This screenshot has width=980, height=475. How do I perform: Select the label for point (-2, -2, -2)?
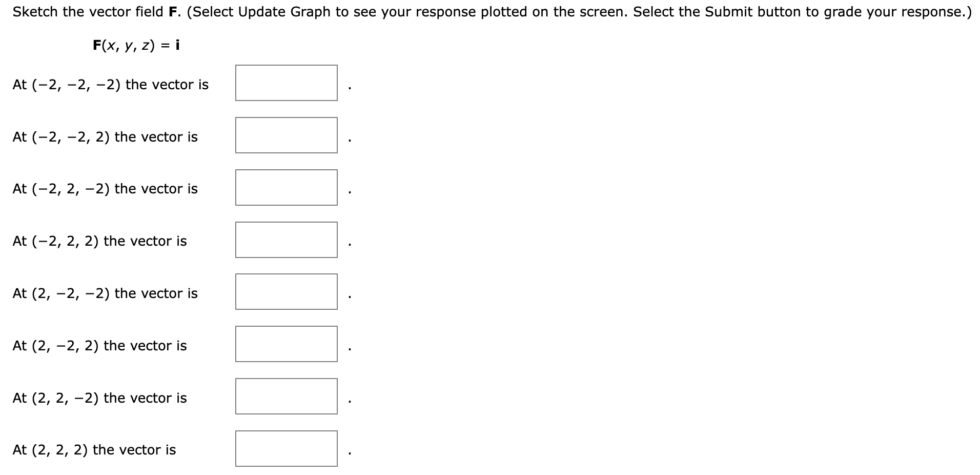pyautogui.click(x=111, y=85)
